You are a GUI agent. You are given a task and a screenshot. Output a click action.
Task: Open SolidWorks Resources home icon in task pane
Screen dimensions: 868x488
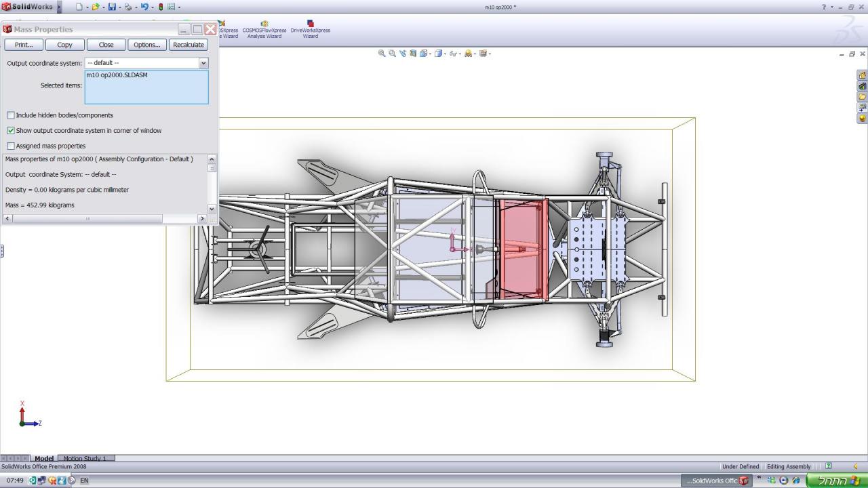(862, 75)
